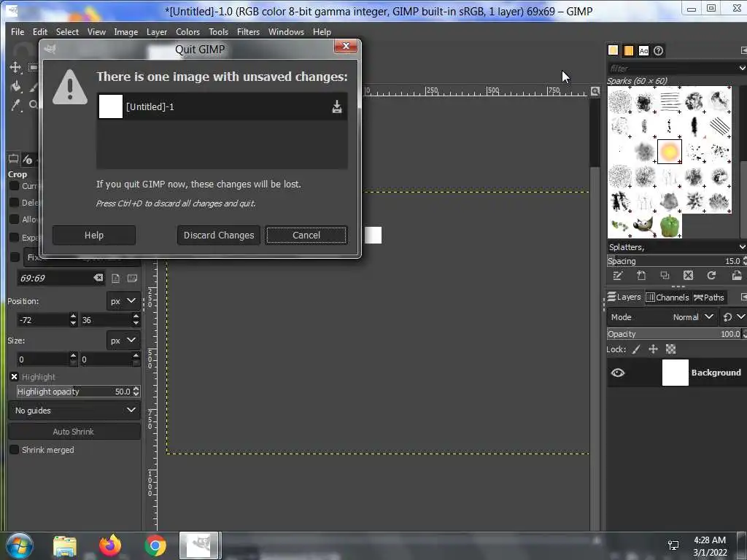Open the Document History tab icon
Image resolution: width=747 pixels, height=560 pixels.
point(659,50)
